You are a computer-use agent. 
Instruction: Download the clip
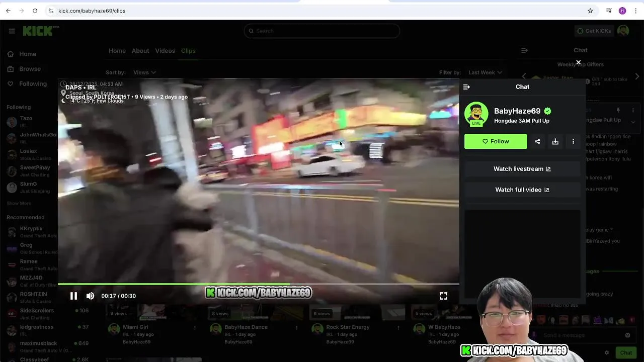[x=555, y=141]
